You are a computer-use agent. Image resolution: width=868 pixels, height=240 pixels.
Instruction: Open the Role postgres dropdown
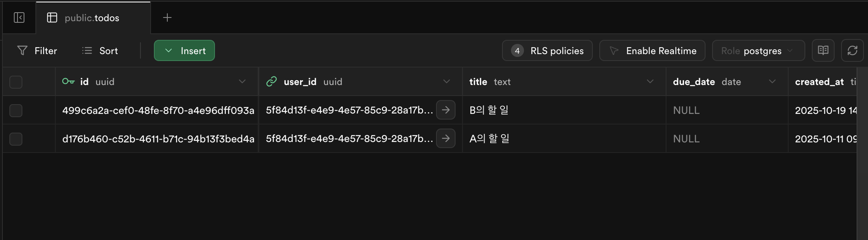click(x=758, y=50)
